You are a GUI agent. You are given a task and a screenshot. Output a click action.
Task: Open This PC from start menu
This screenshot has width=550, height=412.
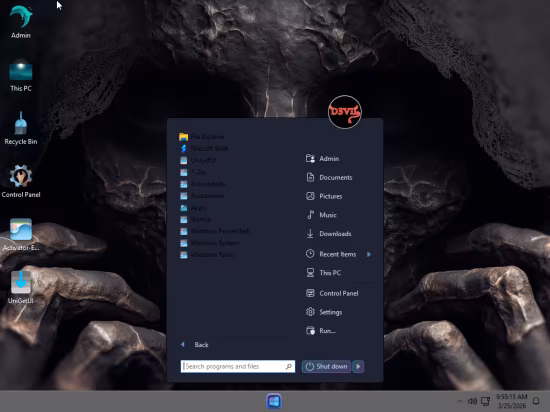pyautogui.click(x=323, y=273)
